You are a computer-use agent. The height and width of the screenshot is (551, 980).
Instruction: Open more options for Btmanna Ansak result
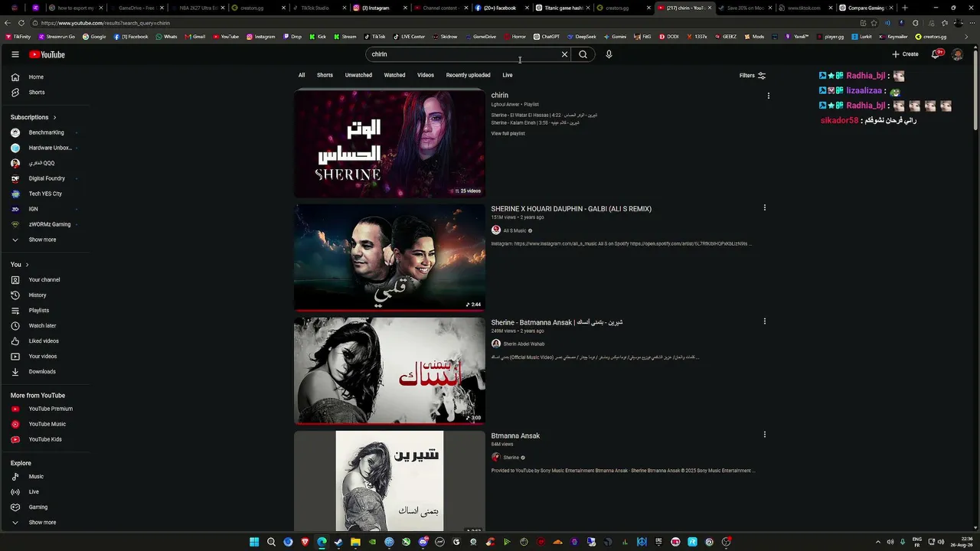coord(764,435)
